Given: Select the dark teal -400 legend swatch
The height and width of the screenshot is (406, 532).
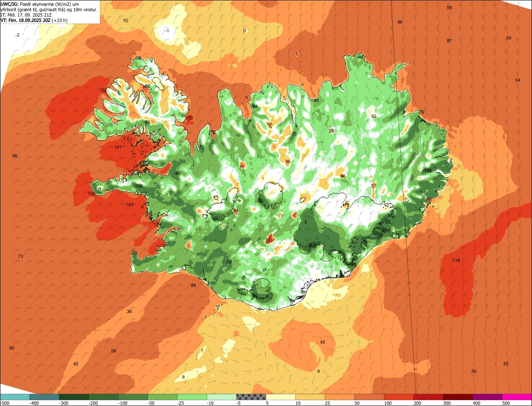Looking at the screenshot, I should tap(44, 397).
